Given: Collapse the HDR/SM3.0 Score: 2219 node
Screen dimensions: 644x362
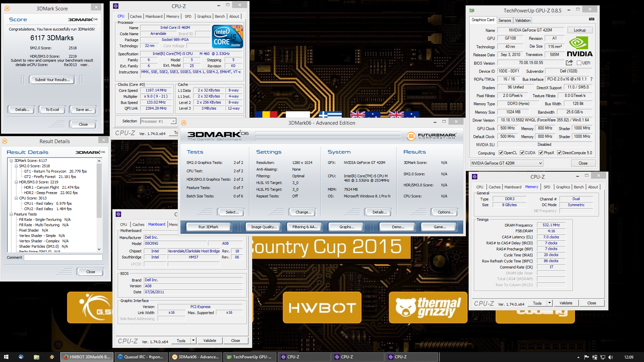Looking at the screenshot, I should [16, 182].
